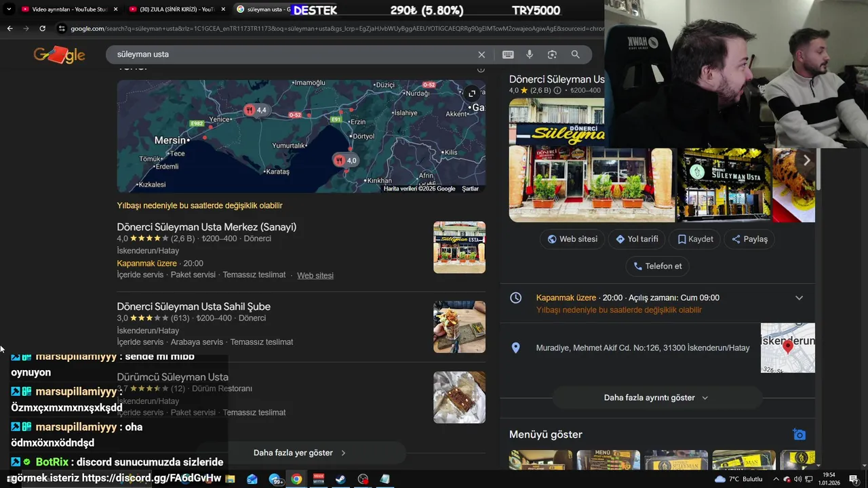Click the Menüyü göster heading
This screenshot has width=868, height=488.
click(546, 434)
